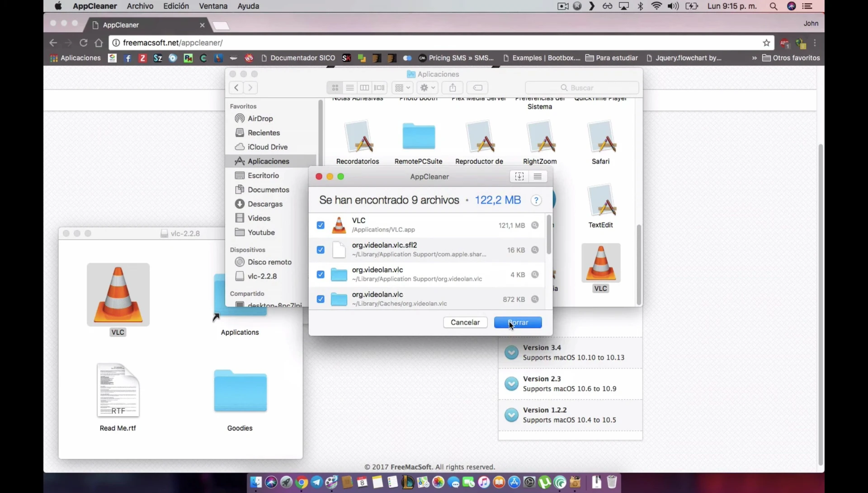The height and width of the screenshot is (493, 868).
Task: Click the Finder Buscar search field
Action: click(582, 88)
